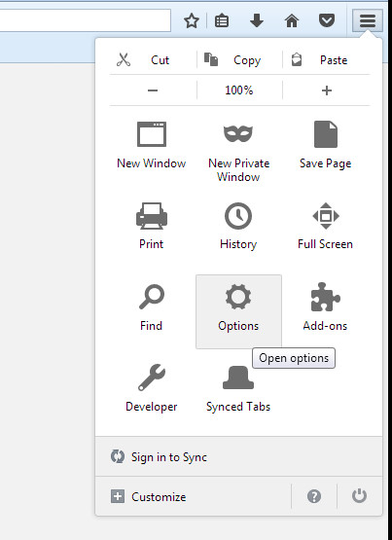Select Paste in the edit row
This screenshot has height=540, width=392.
pyautogui.click(x=326, y=60)
